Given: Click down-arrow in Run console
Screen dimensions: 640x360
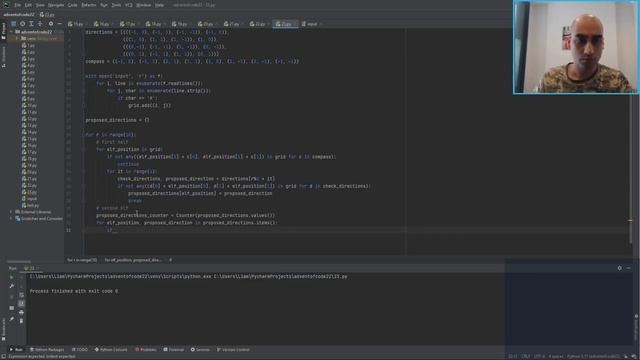Looking at the screenshot, I should [x=21, y=286].
